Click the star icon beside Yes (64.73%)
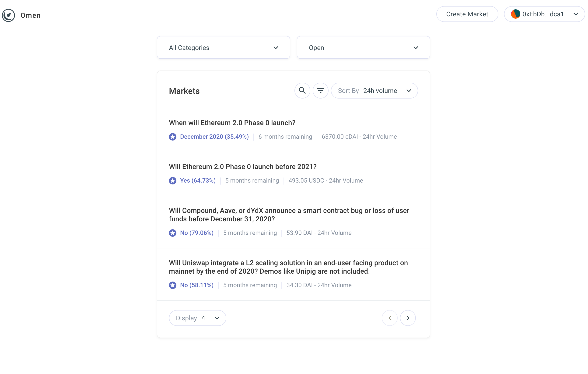 [x=173, y=180]
